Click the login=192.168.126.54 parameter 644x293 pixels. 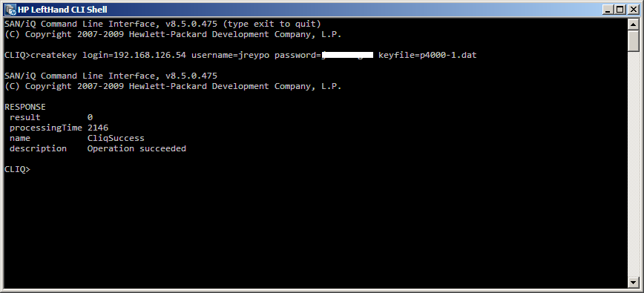tap(134, 55)
